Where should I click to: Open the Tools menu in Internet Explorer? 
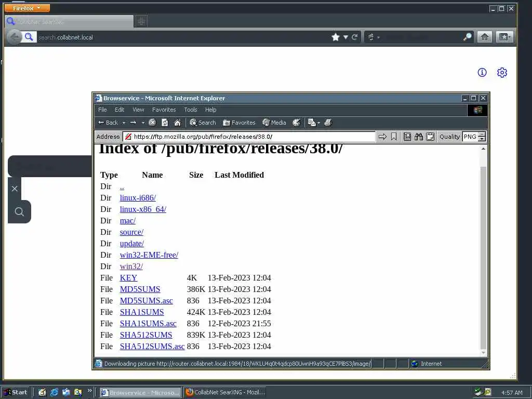pos(191,110)
